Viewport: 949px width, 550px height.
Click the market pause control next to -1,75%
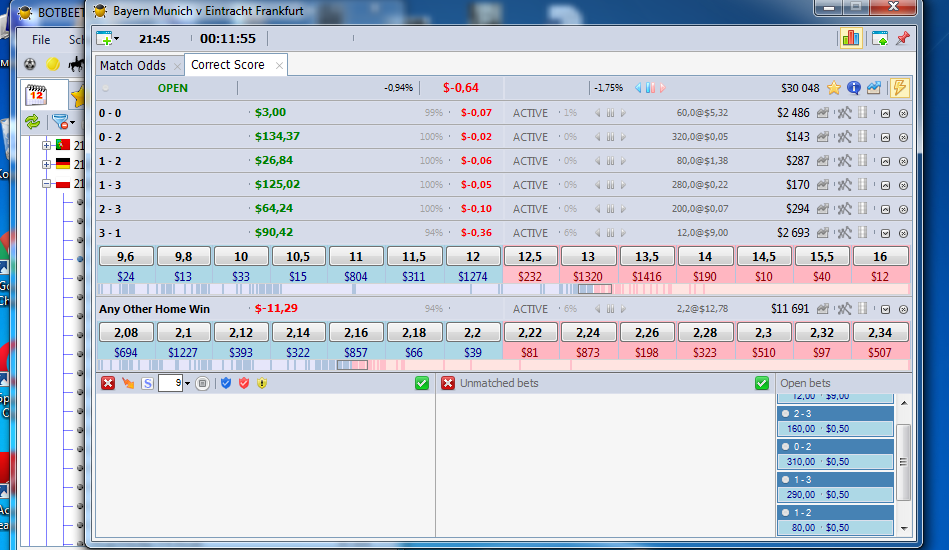click(x=650, y=88)
